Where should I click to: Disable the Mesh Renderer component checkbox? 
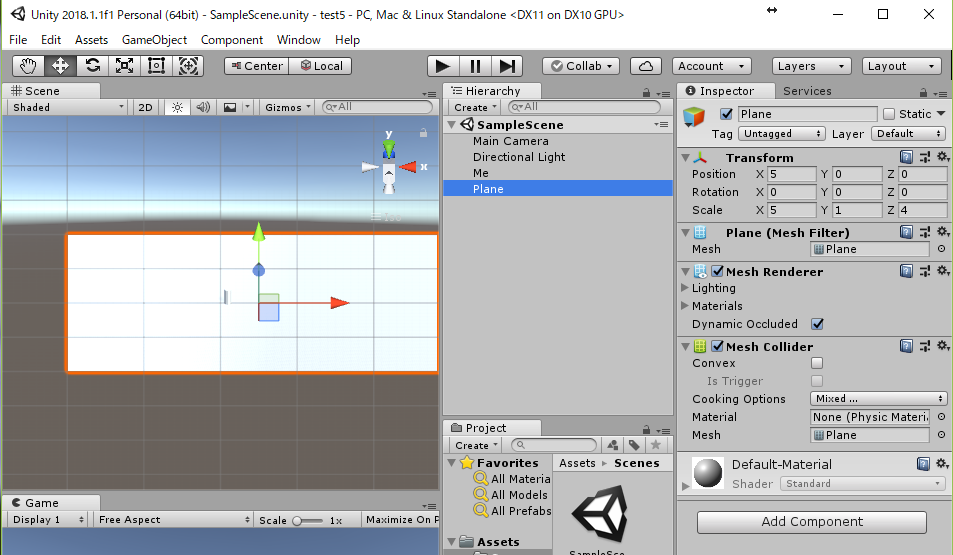(718, 271)
